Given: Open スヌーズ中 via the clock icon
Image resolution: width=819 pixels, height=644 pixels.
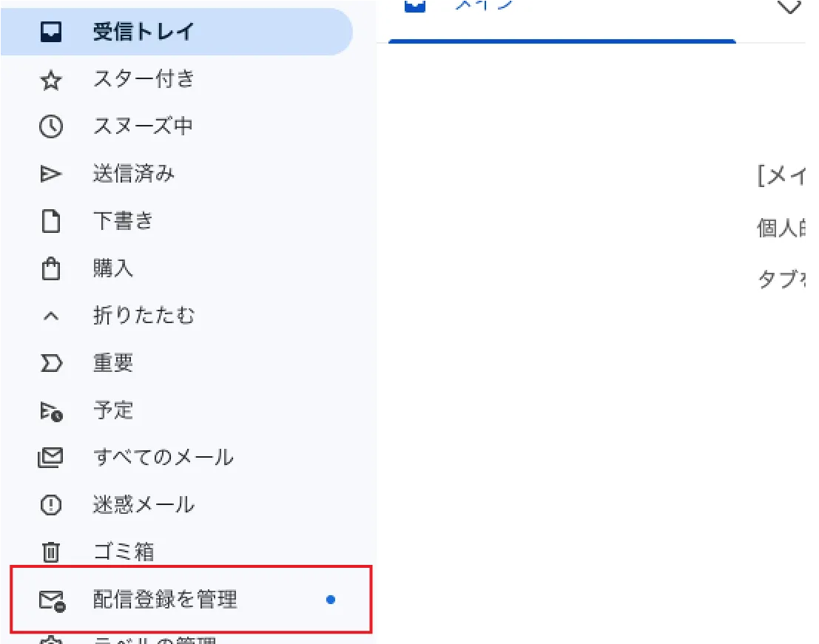Looking at the screenshot, I should point(50,126).
